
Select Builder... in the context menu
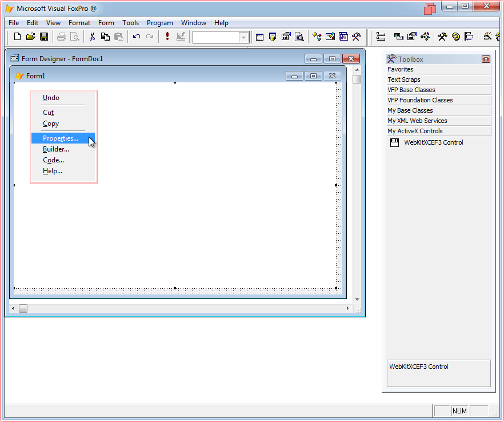63,149
